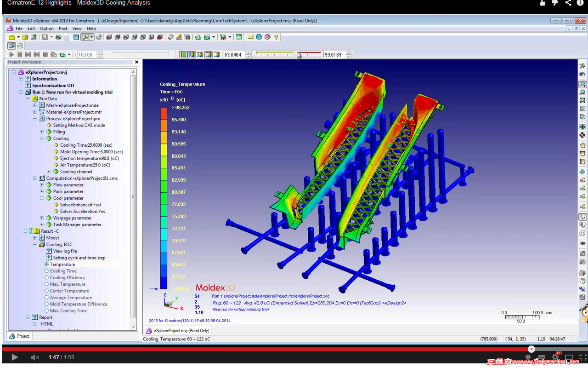This screenshot has height=368, width=588.
Task: Click the open project folder icon
Action: pos(11,37)
